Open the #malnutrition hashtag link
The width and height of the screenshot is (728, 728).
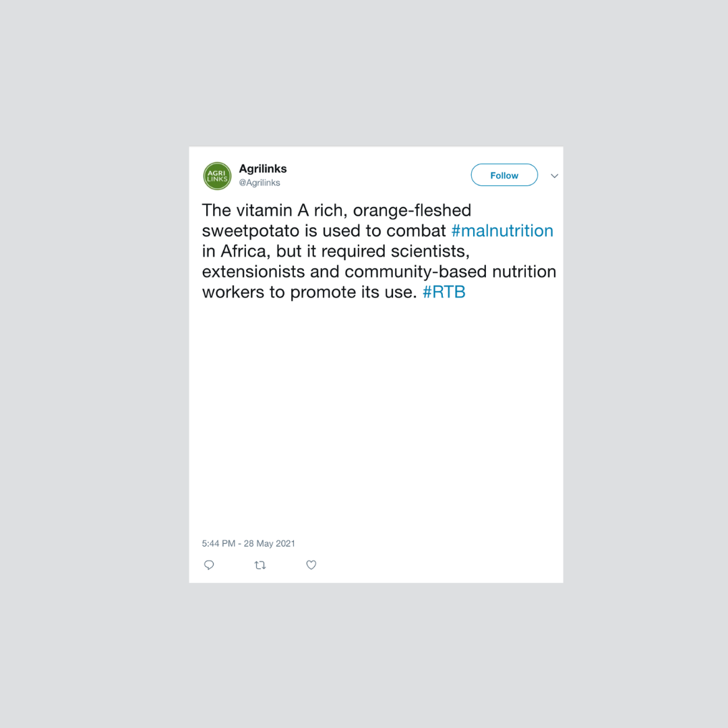(x=502, y=231)
